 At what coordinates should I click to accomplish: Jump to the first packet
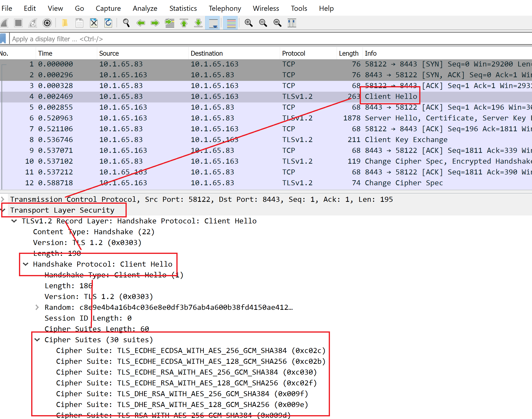click(184, 23)
